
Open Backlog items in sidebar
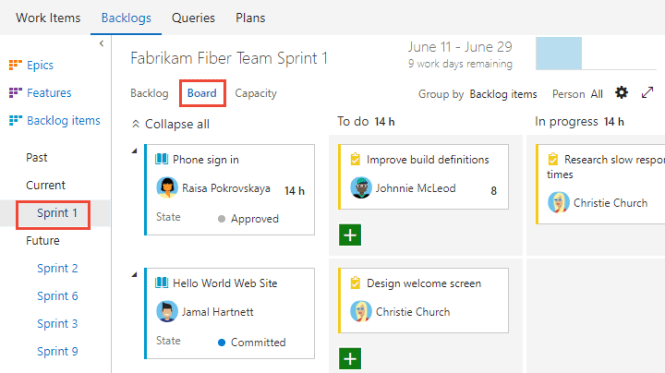pos(64,121)
